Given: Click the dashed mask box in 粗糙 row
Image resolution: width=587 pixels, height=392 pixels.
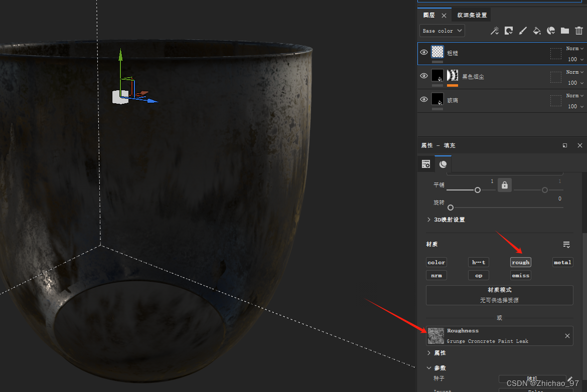Looking at the screenshot, I should (555, 53).
